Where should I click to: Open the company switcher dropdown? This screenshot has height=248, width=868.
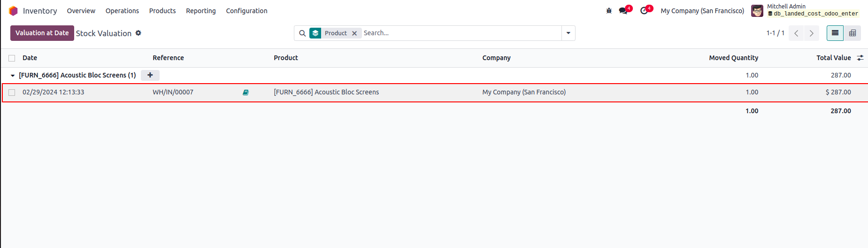coord(702,11)
